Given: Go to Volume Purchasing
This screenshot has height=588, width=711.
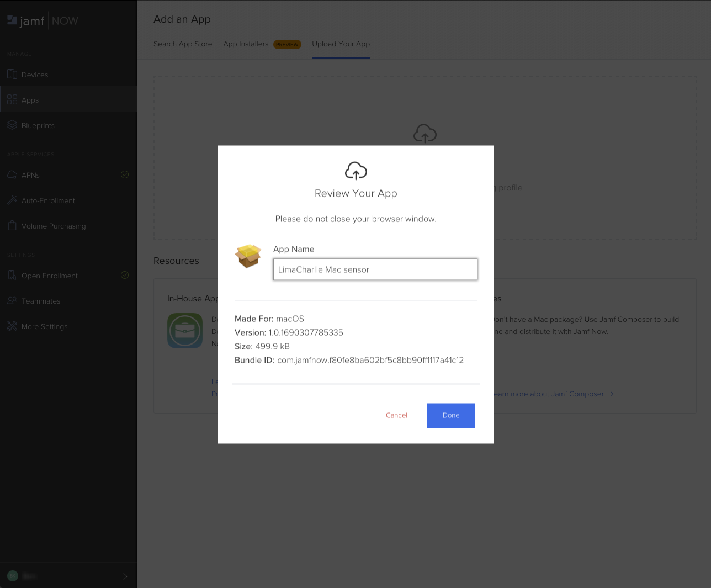Looking at the screenshot, I should pos(53,226).
